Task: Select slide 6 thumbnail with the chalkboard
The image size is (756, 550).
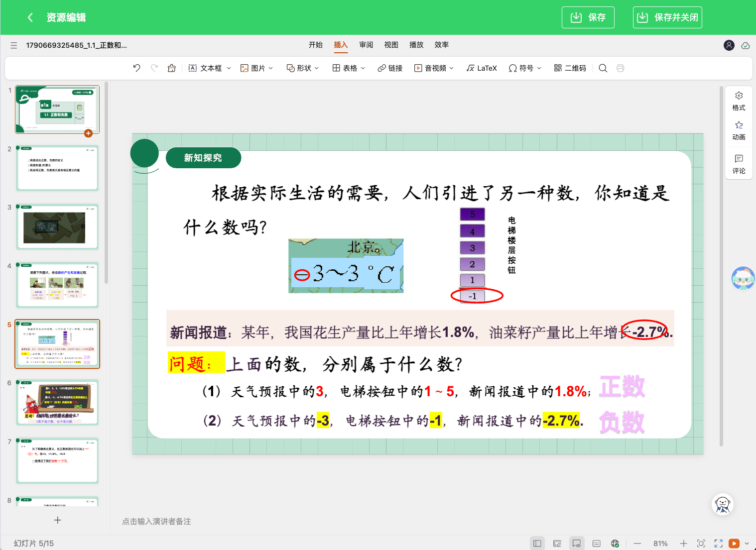Action: tap(57, 403)
